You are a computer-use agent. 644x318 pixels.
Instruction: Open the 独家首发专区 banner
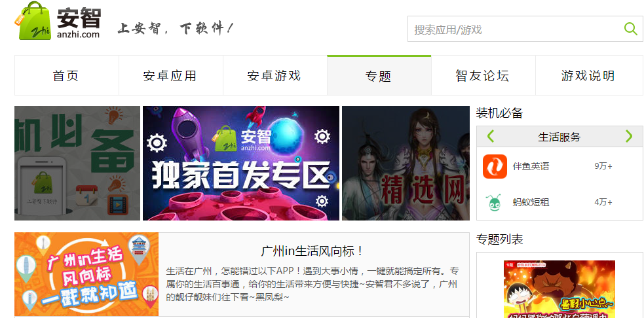point(241,164)
